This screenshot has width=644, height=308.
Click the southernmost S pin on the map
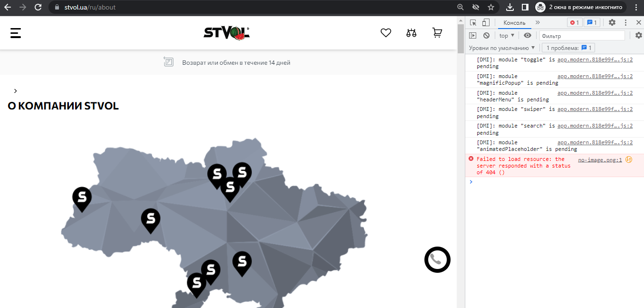[196, 285]
